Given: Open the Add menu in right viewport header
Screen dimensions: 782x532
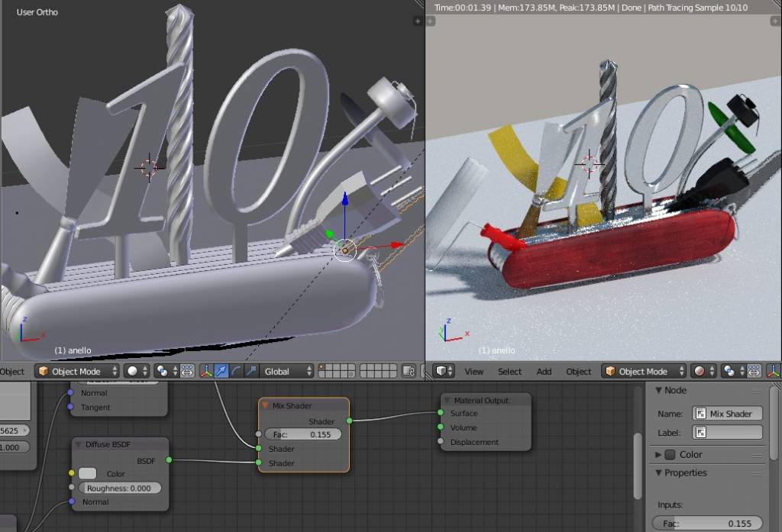Looking at the screenshot, I should point(544,372).
